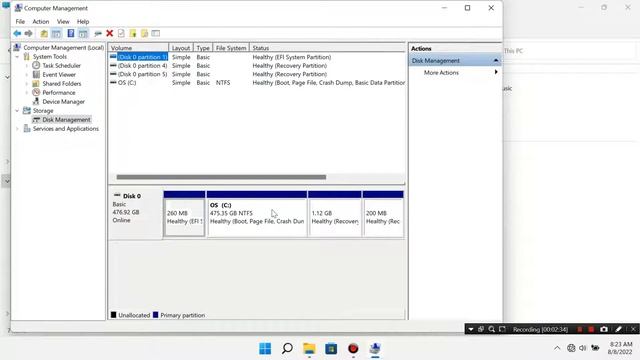Open Help via the blue question-mark icon
Image resolution: width=640 pixels, height=360 pixels.
tap(71, 33)
